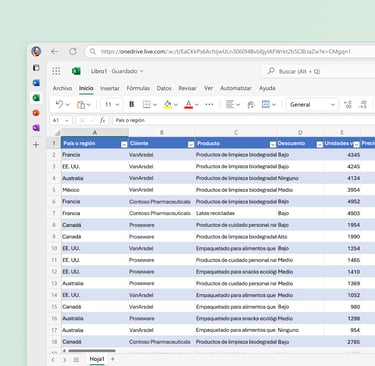
Task: Apply yellow fill color
Action: point(168,105)
